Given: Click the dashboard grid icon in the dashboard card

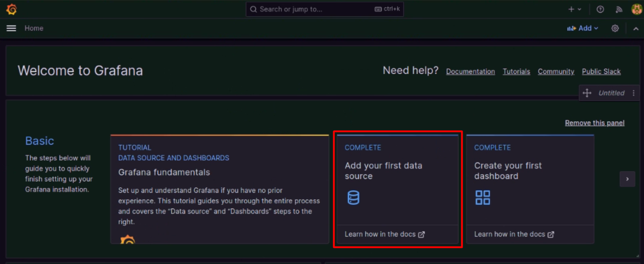Looking at the screenshot, I should point(483,197).
